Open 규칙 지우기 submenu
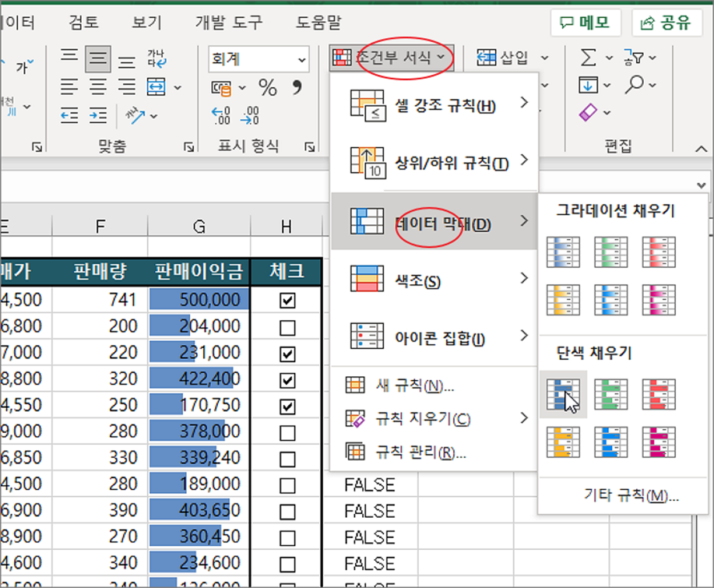Image resolution: width=714 pixels, height=588 pixels. pos(435,419)
